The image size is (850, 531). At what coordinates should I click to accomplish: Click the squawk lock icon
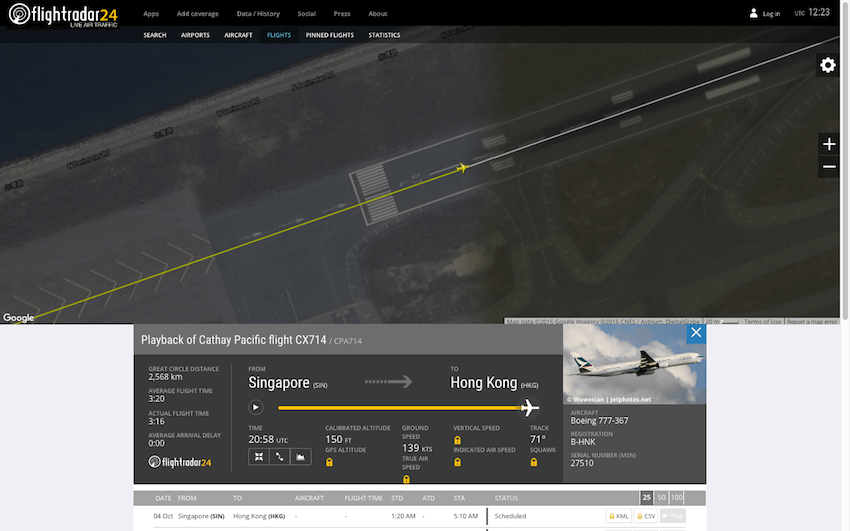(x=534, y=462)
